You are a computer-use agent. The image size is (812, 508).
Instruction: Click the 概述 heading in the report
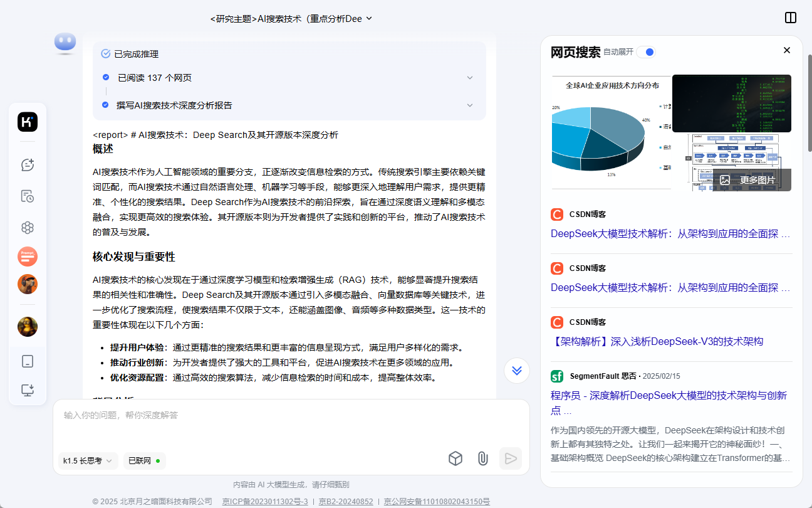[x=103, y=149]
